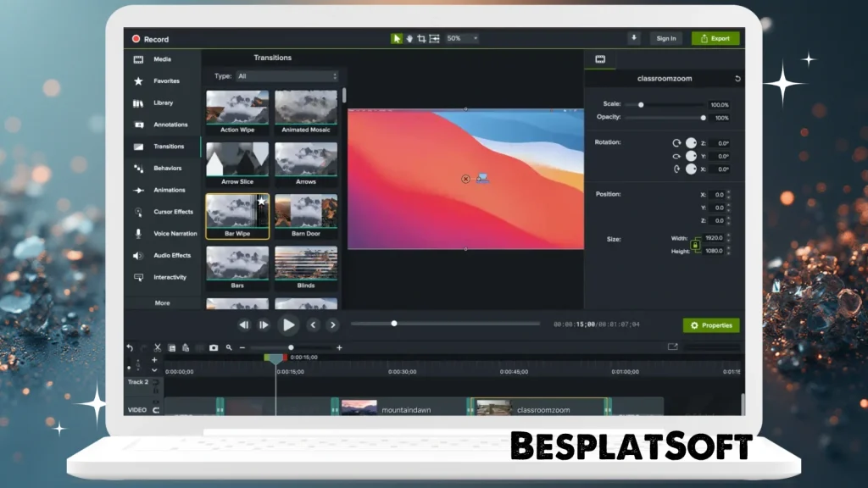
Task: Click the Export button
Action: [x=715, y=38]
